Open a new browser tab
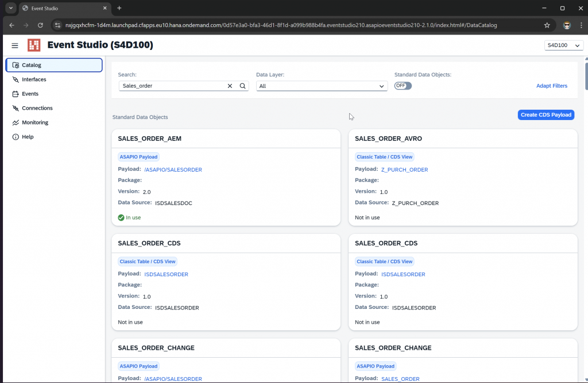 coord(119,8)
